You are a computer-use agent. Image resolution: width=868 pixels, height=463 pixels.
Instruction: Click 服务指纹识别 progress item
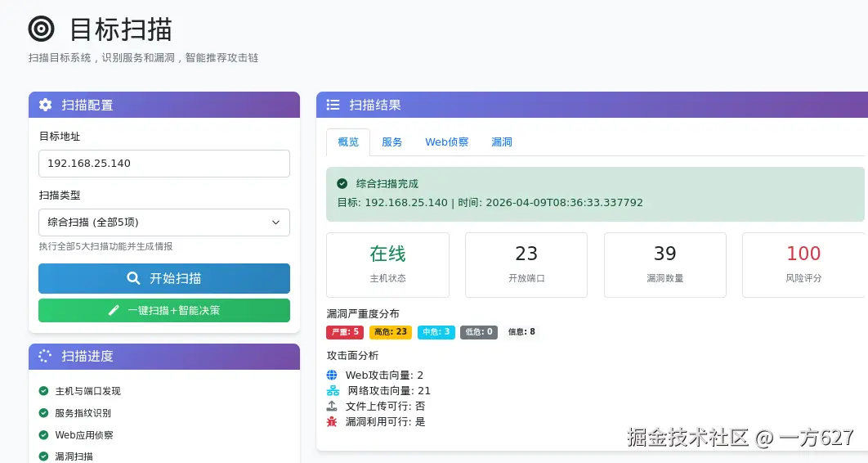[x=83, y=412]
